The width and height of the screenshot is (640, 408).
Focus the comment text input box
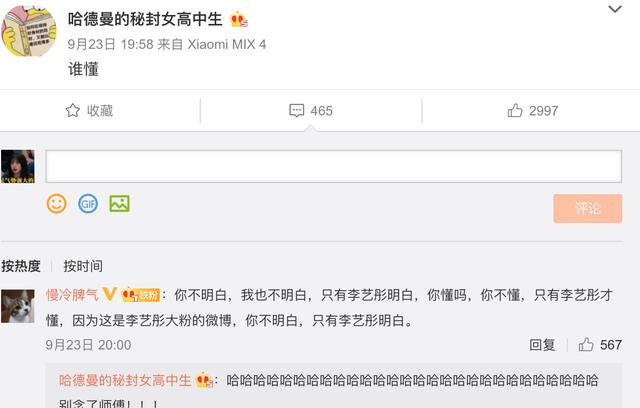point(334,166)
